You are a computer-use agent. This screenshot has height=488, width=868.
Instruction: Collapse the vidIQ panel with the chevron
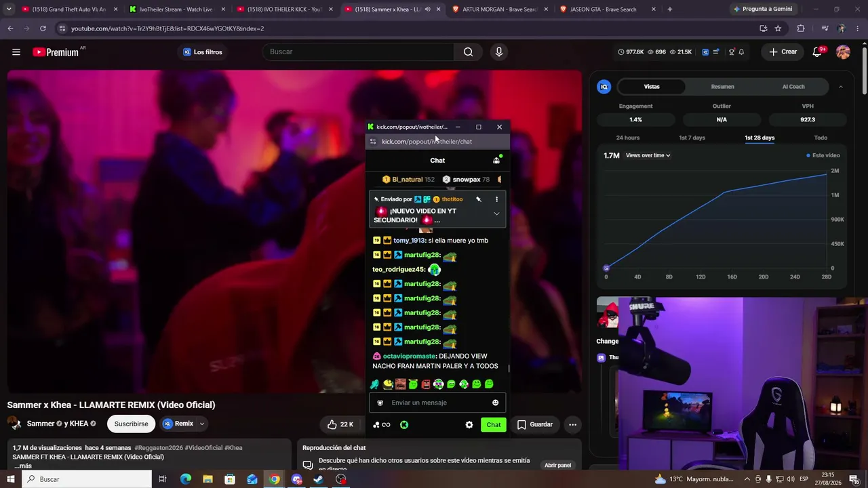click(x=841, y=87)
